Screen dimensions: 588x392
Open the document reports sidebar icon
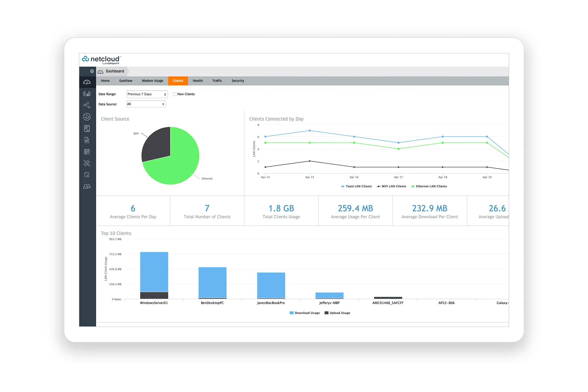pos(87,140)
